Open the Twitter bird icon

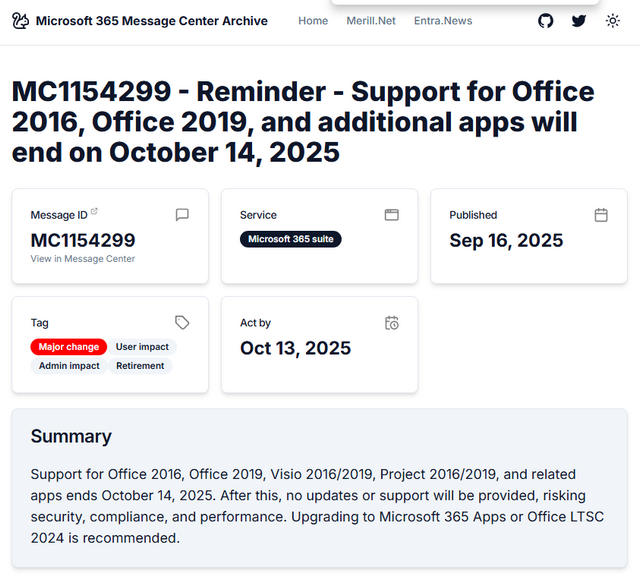579,21
